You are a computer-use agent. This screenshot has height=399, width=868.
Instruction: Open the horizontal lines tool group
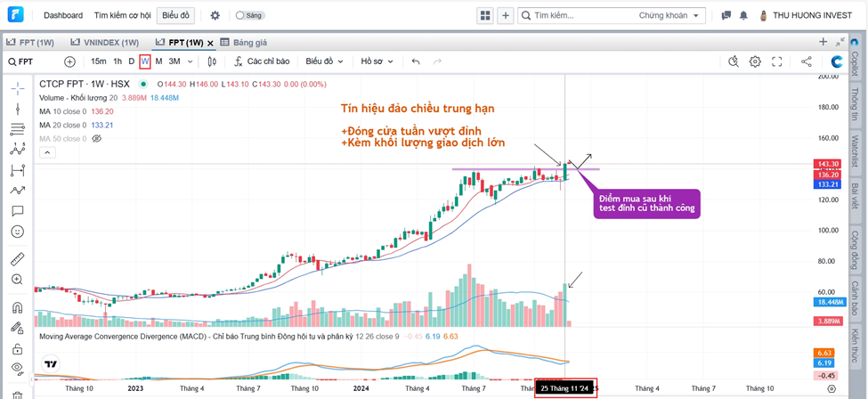coord(18,129)
